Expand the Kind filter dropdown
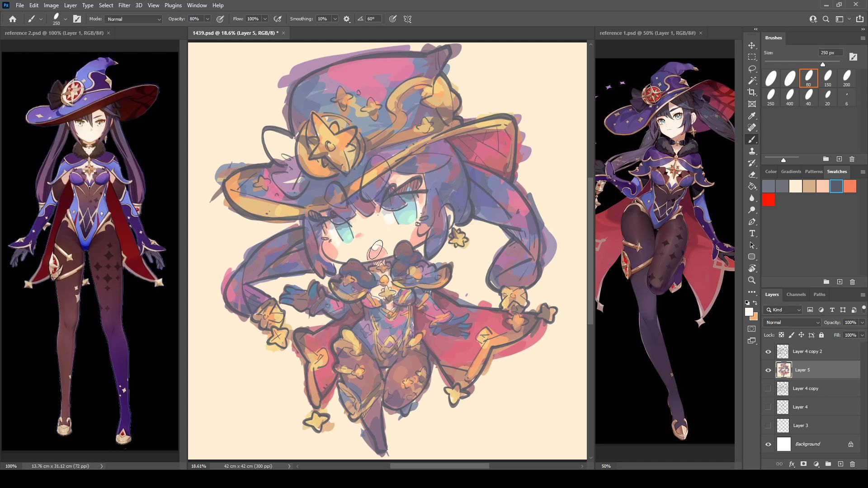This screenshot has width=868, height=488. (x=783, y=310)
